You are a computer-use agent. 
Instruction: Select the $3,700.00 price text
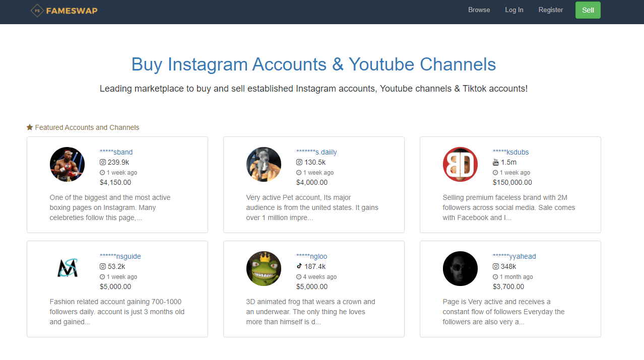pyautogui.click(x=508, y=286)
